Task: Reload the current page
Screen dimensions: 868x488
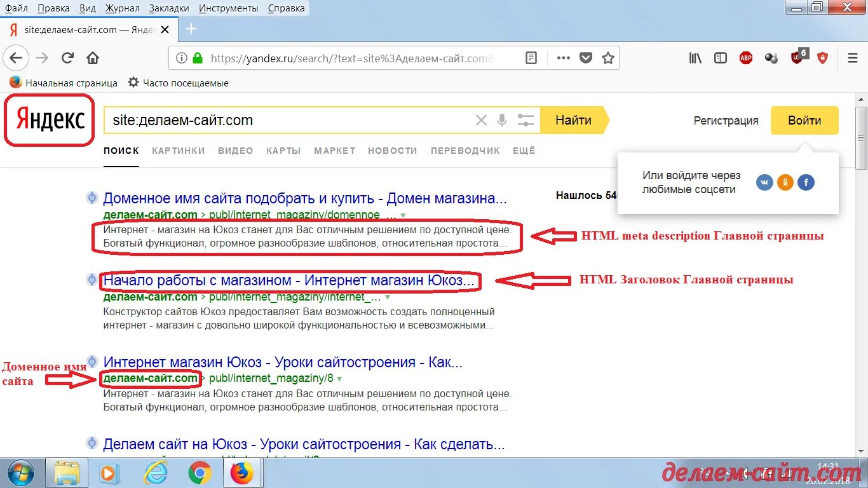Action: pos(67,58)
